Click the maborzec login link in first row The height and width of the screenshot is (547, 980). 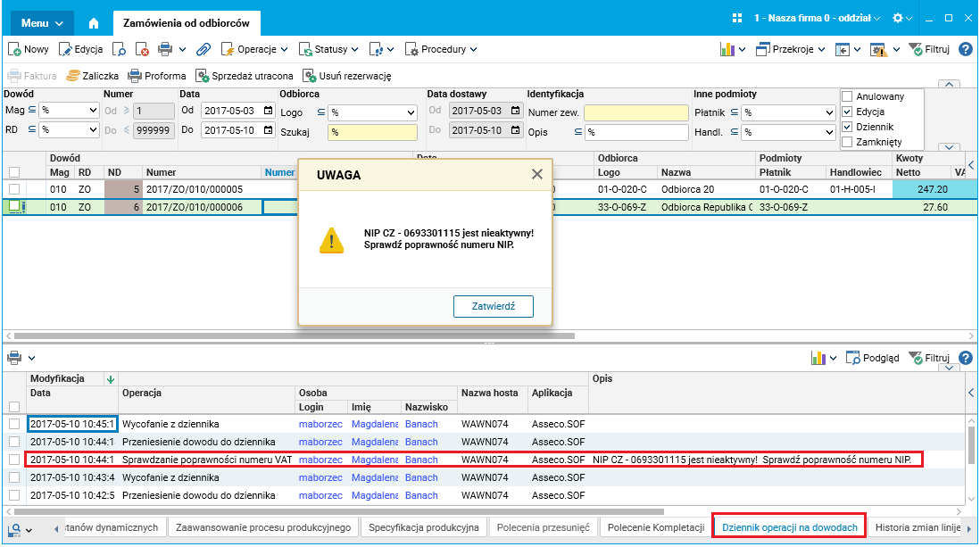(320, 424)
